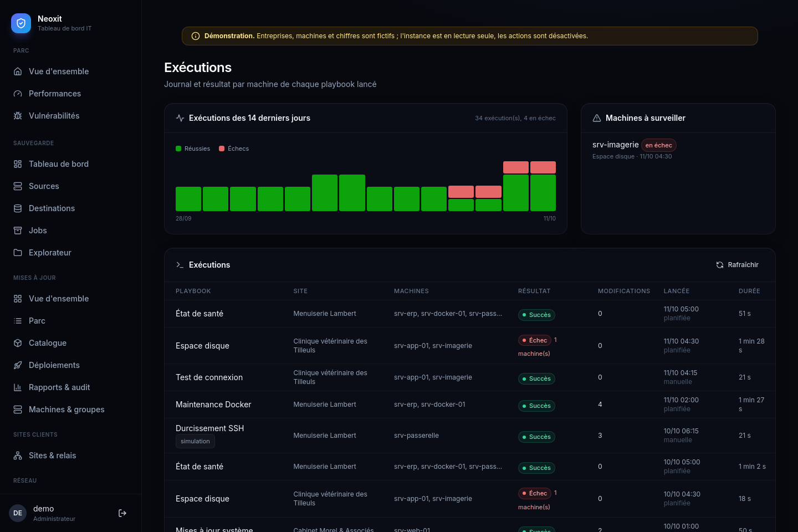Select the Test de connexion execution row
This screenshot has height=532, width=798.
tap(470, 377)
